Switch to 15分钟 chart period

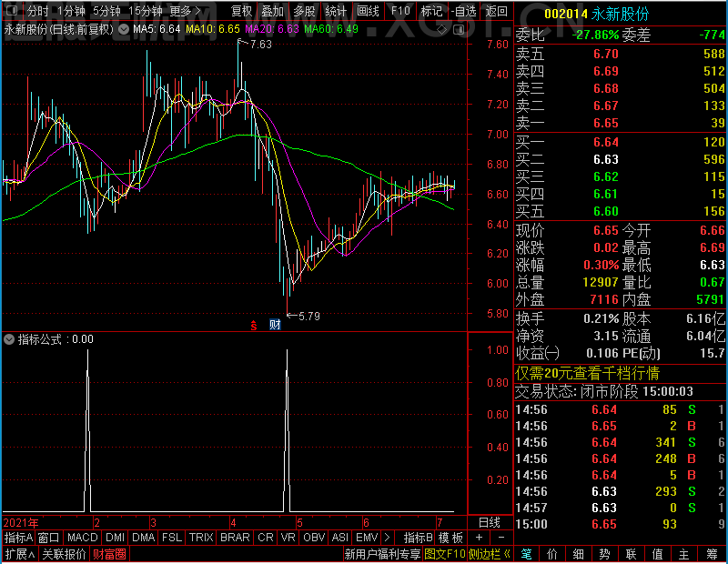coord(145,11)
